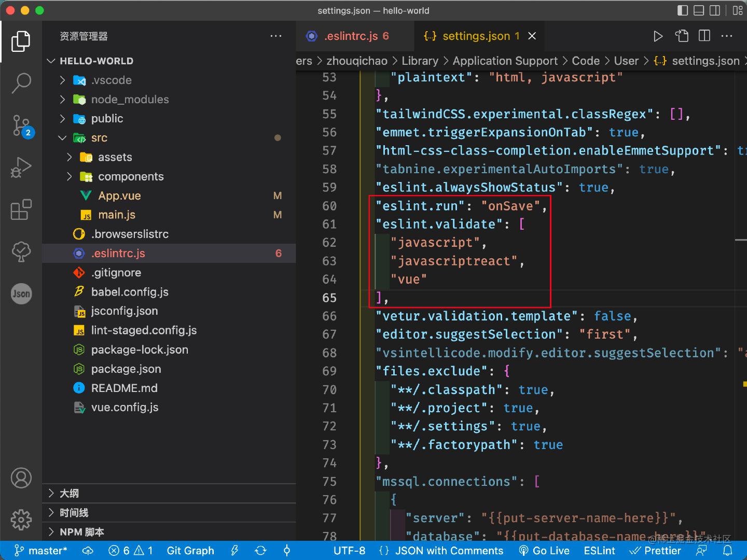Open Run and Debug view
The height and width of the screenshot is (560, 747).
[21, 167]
